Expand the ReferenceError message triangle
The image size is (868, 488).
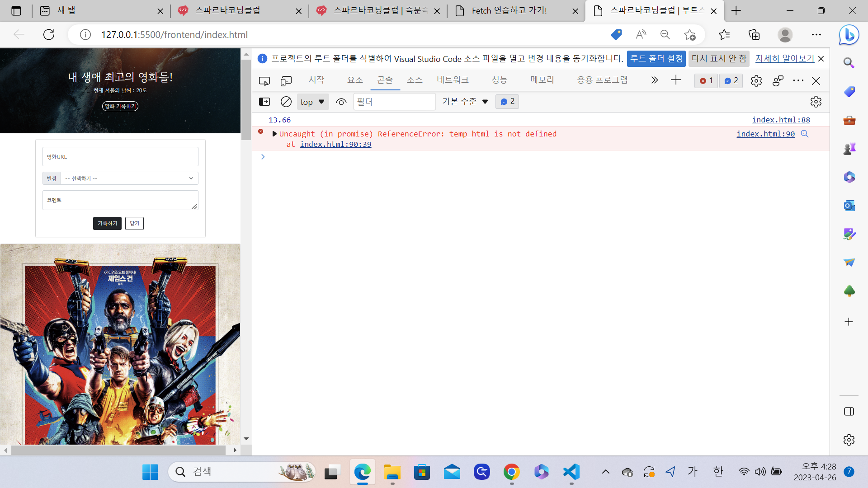[x=274, y=134]
